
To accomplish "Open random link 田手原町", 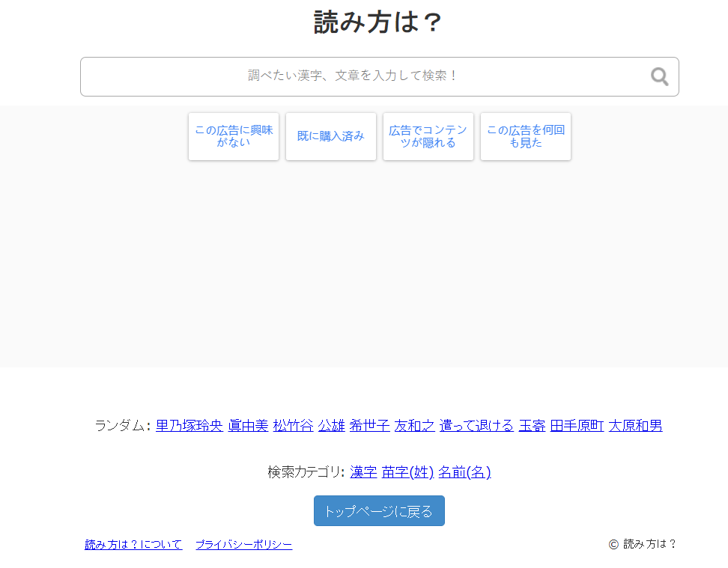I will tap(577, 426).
